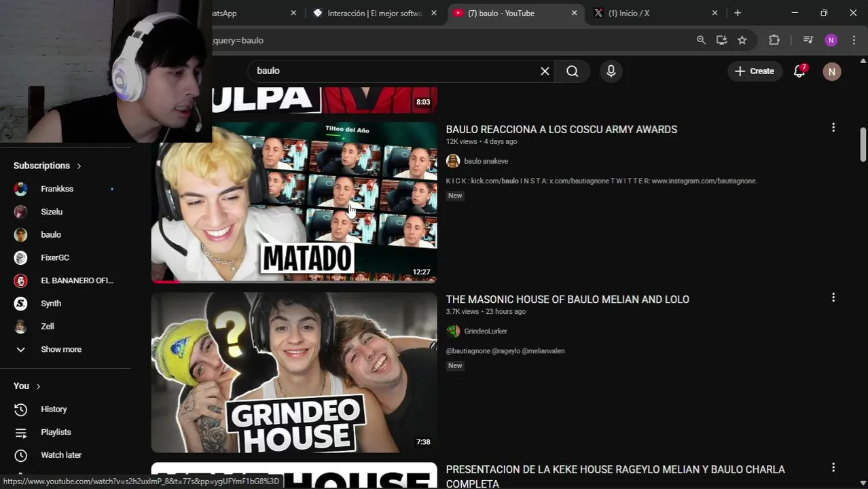Open browser extensions puzzle icon
This screenshot has height=489, width=868.
click(774, 40)
